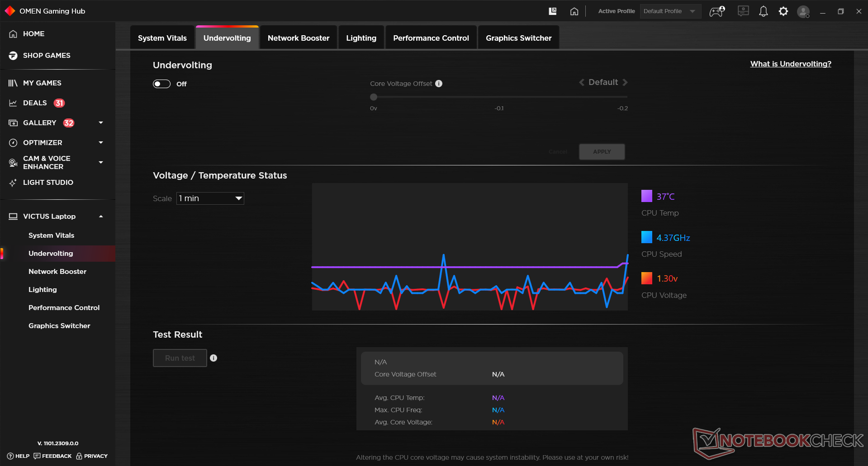Viewport: 868px width, 466px height.
Task: Expand the OPTIMIZER menu arrow
Action: 101,143
